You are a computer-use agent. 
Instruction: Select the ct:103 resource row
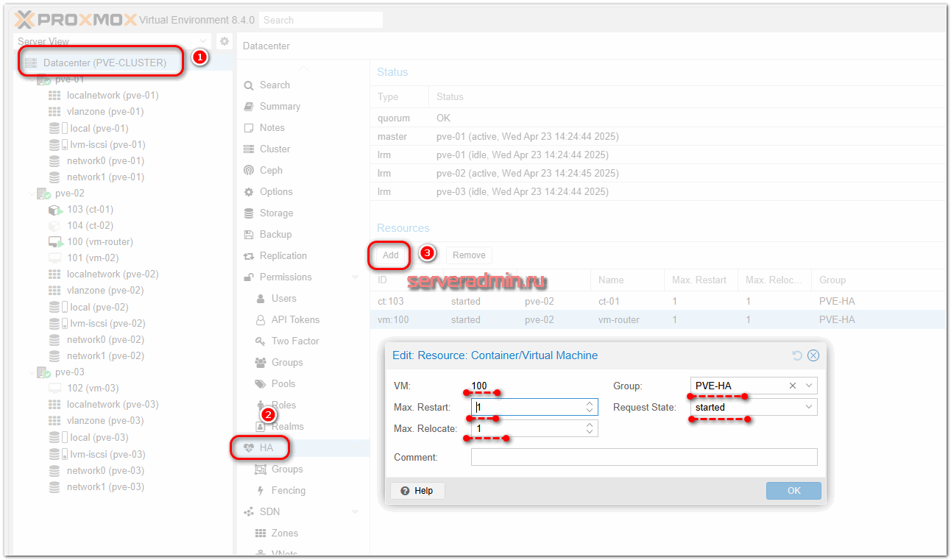658,301
